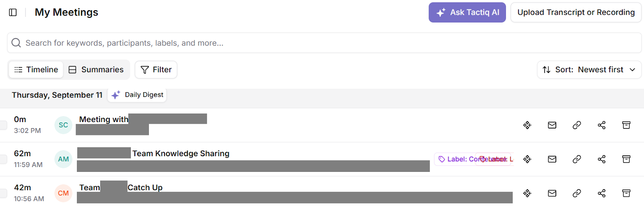Share the 3:02 PM meeting
644x206 pixels.
tap(602, 125)
